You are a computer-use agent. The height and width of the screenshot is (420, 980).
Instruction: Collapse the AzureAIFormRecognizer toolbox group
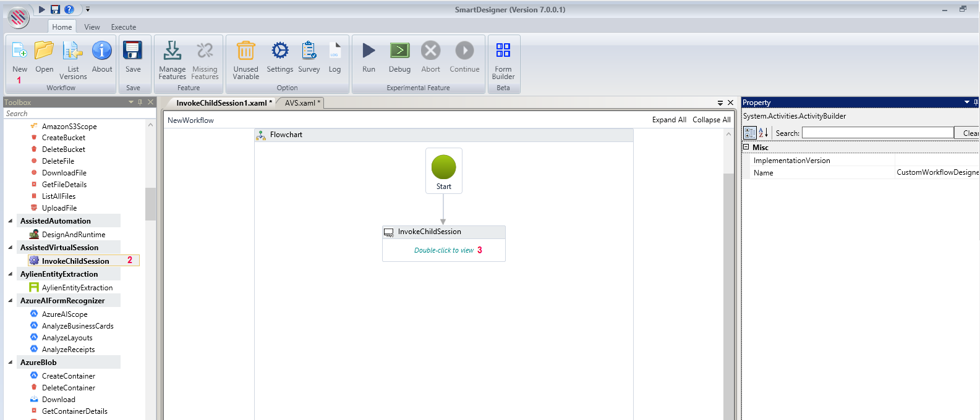(11, 301)
